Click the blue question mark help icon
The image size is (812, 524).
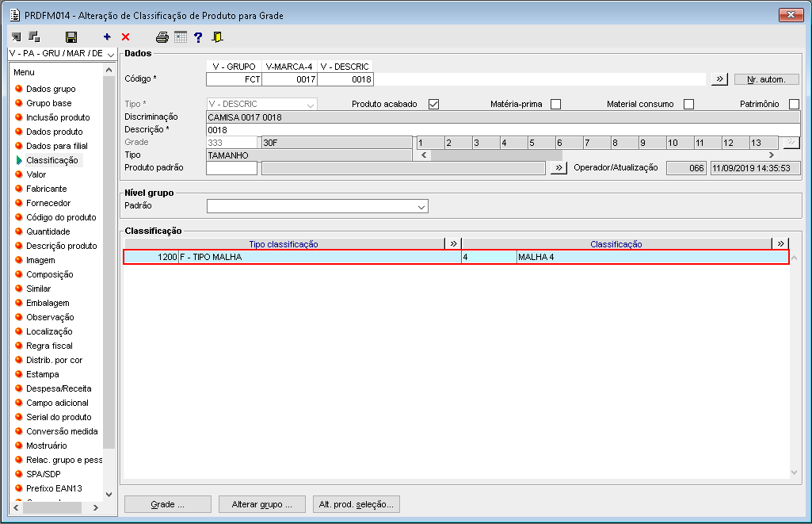[198, 36]
